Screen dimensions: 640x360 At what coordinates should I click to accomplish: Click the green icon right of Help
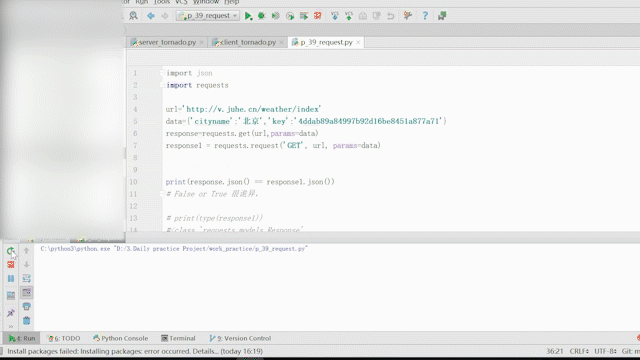442,16
